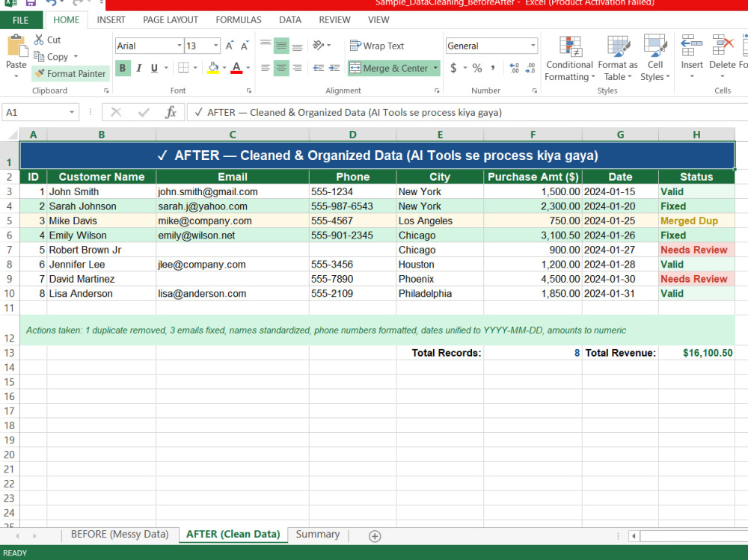Image resolution: width=748 pixels, height=560 pixels.
Task: Toggle Italic formatting
Action: (x=139, y=68)
